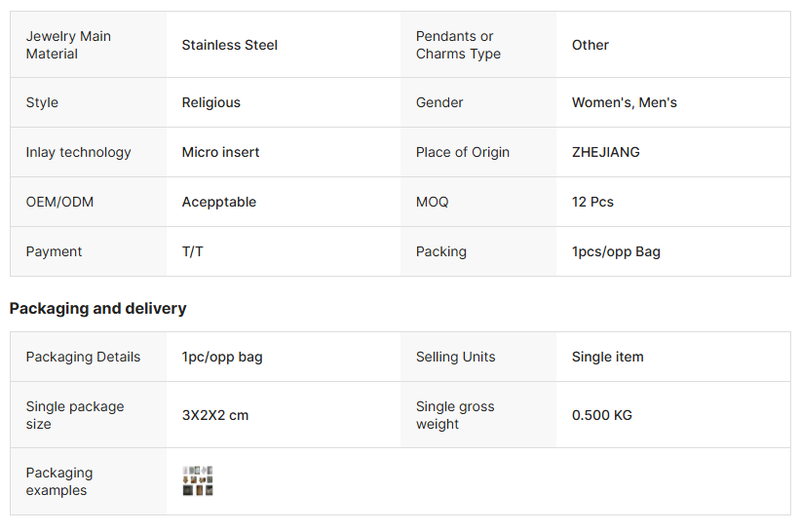Select the 1pc/opp bag packaging value
Viewport: 800px width, 532px height.
222,357
